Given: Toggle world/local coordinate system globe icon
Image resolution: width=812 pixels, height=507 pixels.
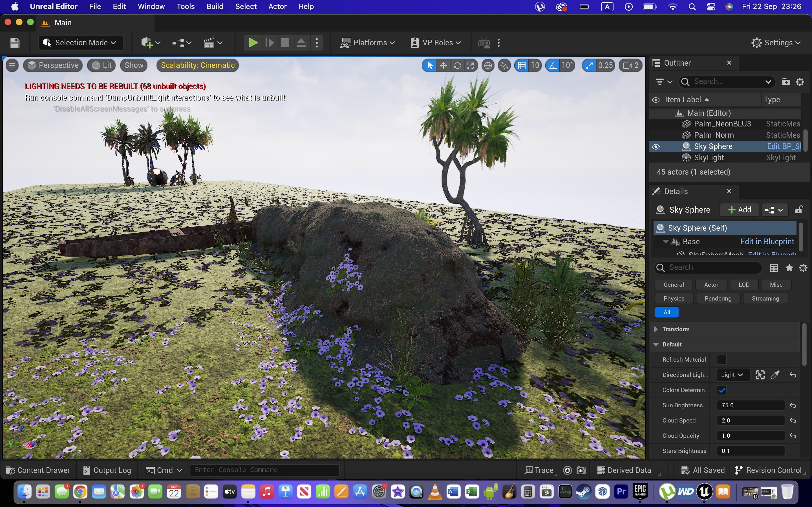Looking at the screenshot, I should 488,65.
